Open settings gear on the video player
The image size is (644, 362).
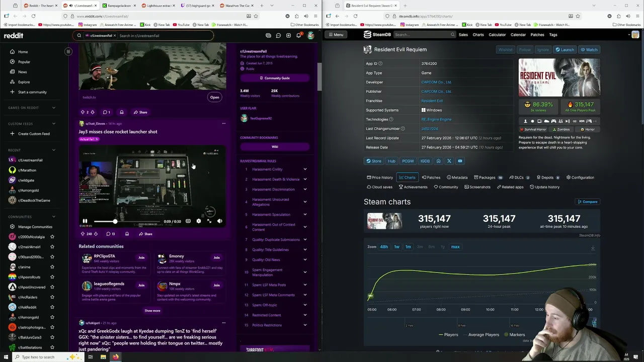tap(198, 221)
